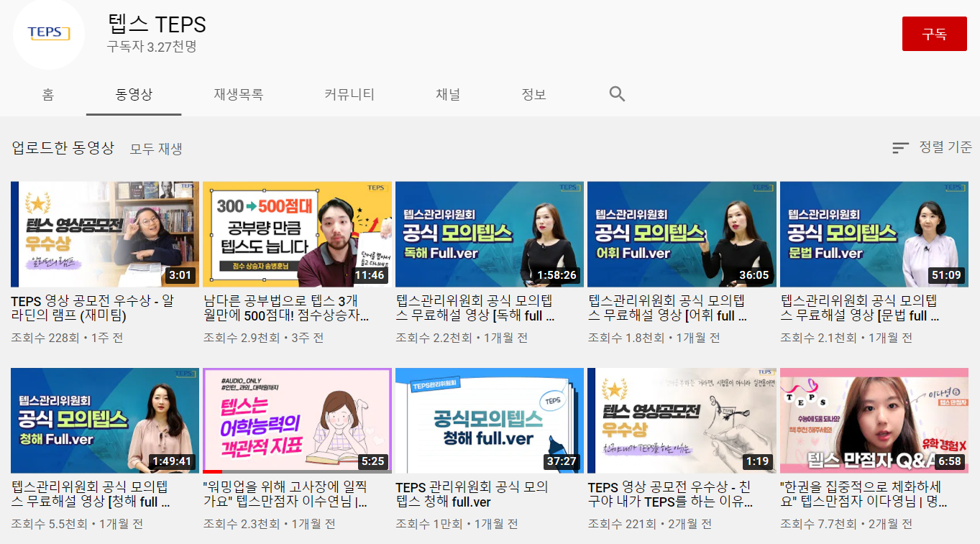This screenshot has height=544, width=980.
Task: Click the 모두 재생 play all link
Action: pos(156,149)
